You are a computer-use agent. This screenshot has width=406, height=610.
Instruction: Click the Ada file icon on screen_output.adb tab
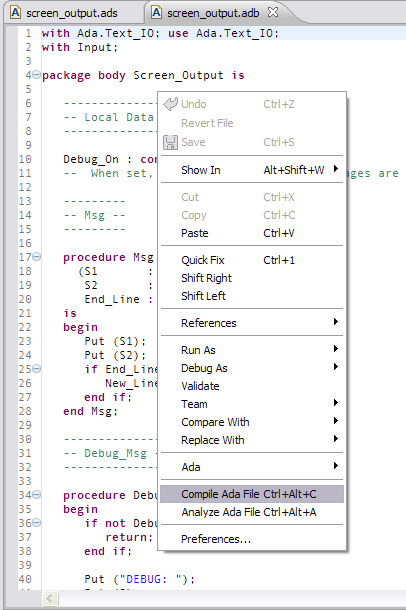click(x=156, y=13)
